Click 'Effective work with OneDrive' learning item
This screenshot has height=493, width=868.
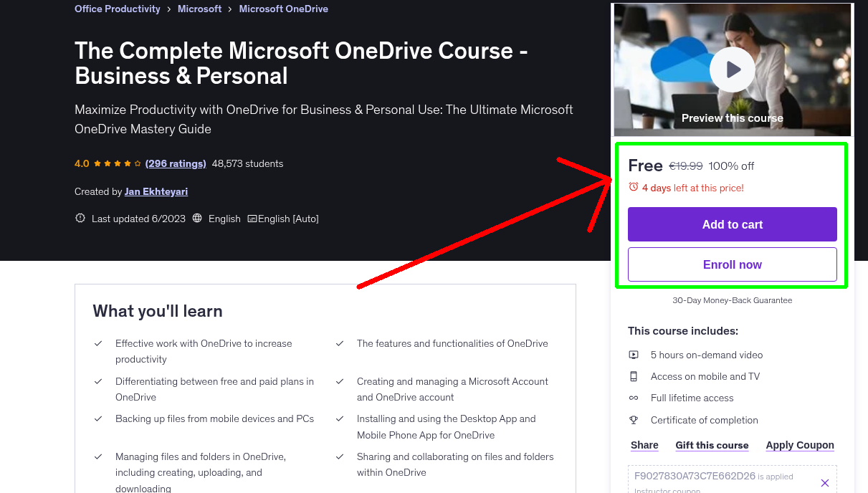tap(204, 351)
